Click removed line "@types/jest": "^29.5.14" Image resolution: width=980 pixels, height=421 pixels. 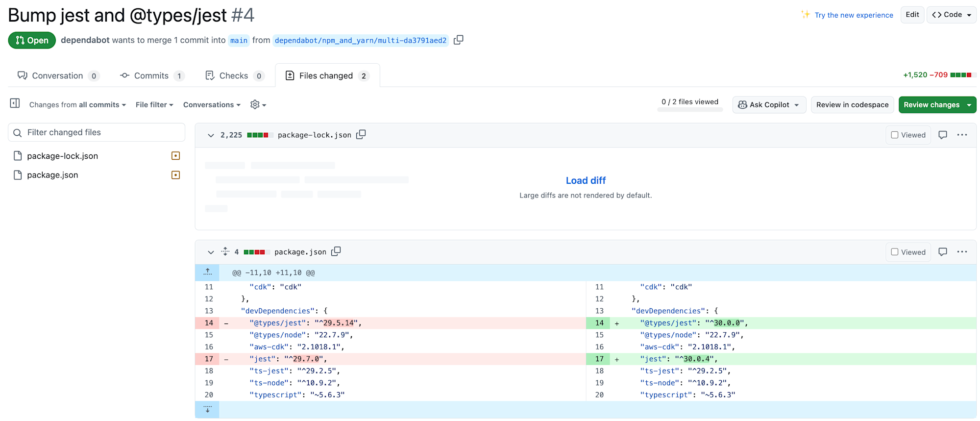pos(390,323)
